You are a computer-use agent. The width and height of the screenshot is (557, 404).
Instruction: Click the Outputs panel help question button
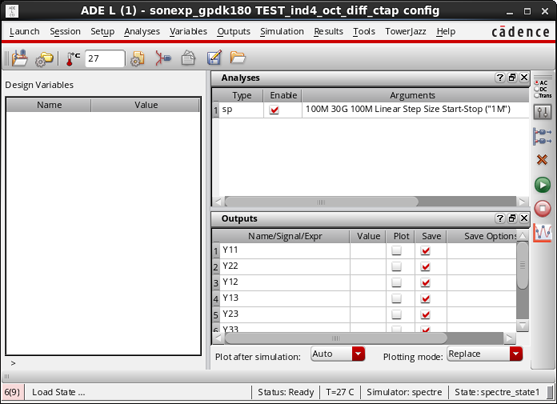[x=500, y=218]
